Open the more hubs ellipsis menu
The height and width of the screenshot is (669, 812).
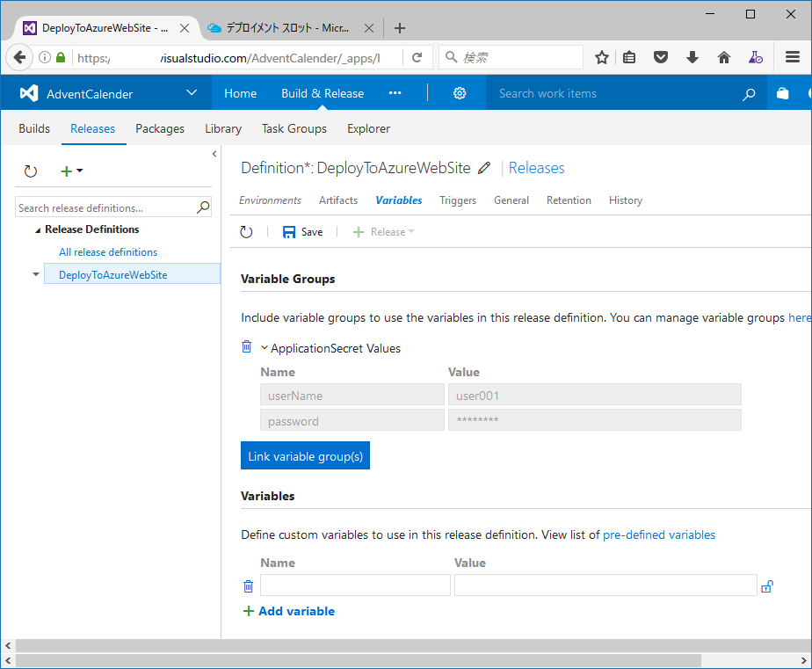395,93
